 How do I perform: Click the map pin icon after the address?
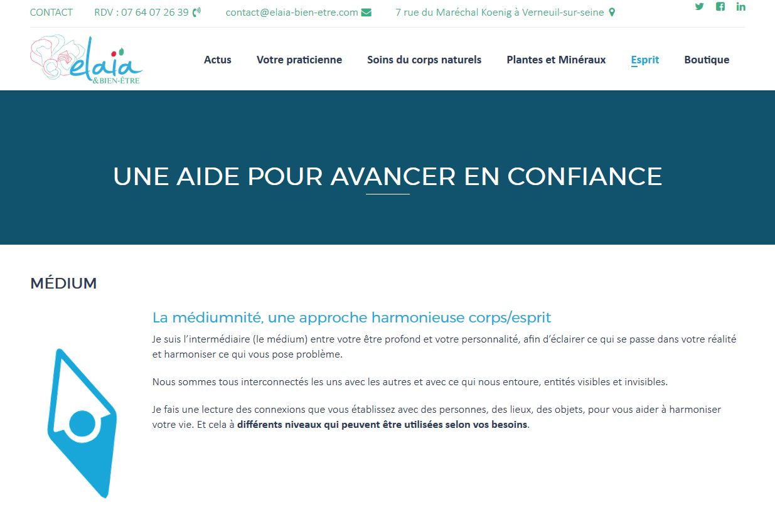[x=612, y=12]
